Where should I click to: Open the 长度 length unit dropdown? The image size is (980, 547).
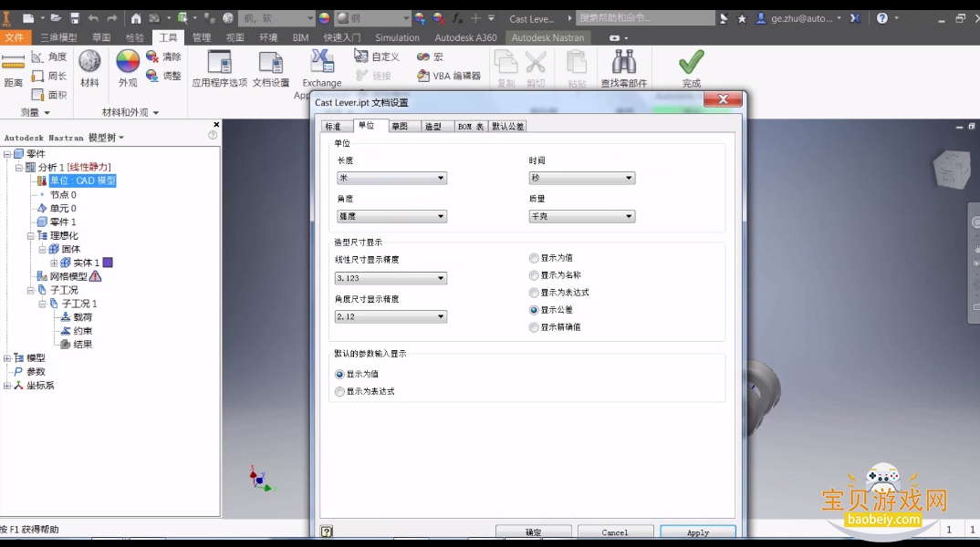pos(391,178)
